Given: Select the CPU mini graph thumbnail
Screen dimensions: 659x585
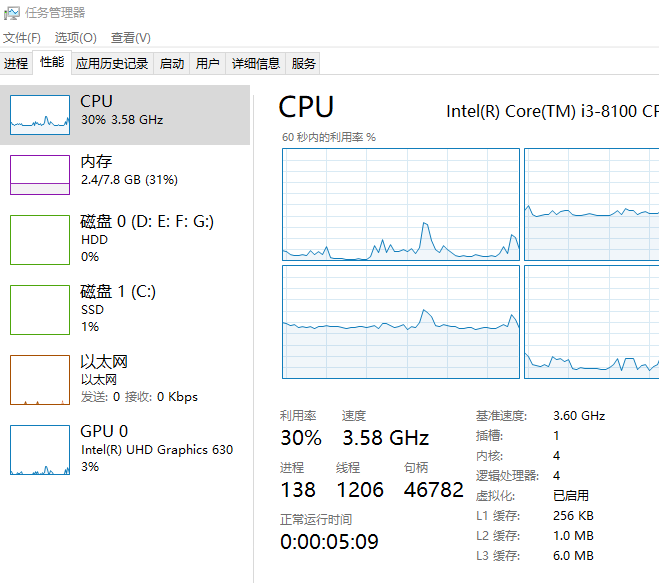Looking at the screenshot, I should click(x=40, y=114).
